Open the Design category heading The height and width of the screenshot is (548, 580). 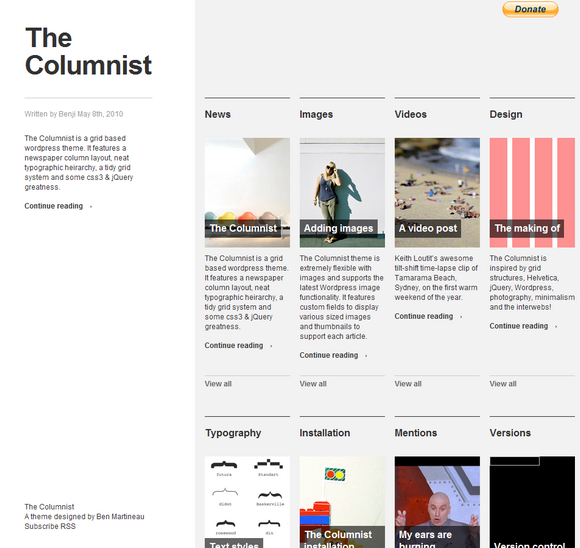[506, 114]
